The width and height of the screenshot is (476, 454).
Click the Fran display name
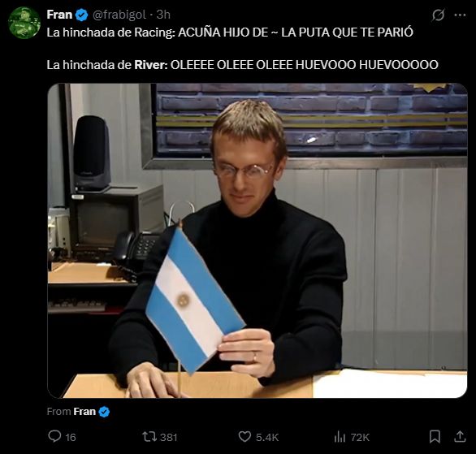click(59, 15)
